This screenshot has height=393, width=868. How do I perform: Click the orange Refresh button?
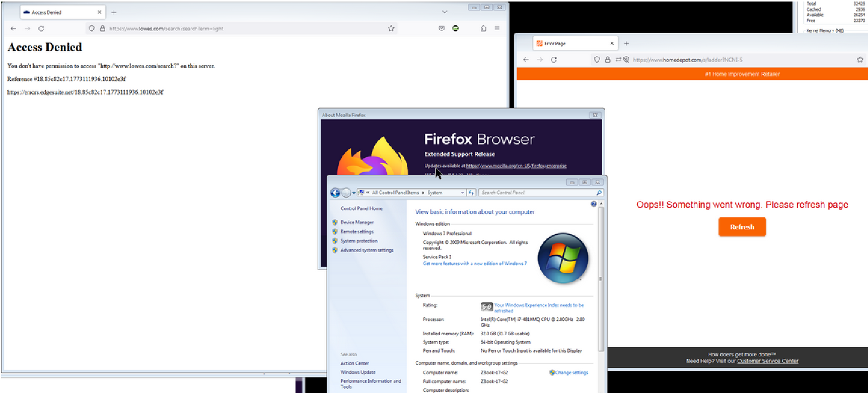pyautogui.click(x=742, y=227)
